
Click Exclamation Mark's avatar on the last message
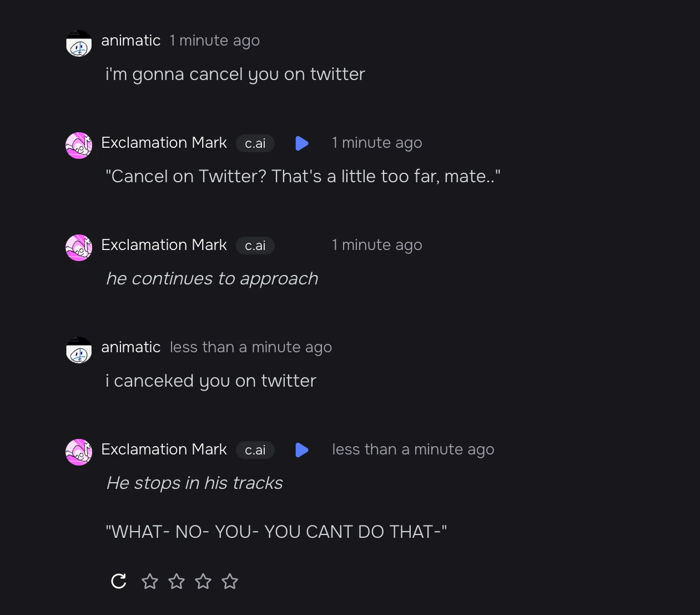pyautogui.click(x=79, y=452)
